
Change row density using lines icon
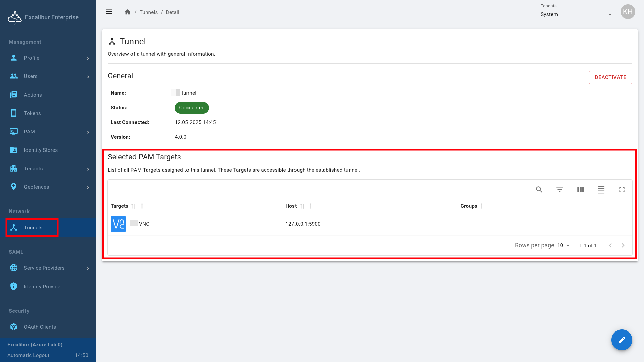(x=601, y=190)
